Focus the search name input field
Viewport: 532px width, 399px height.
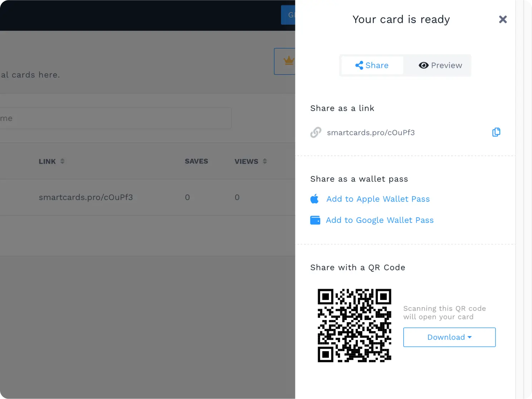115,118
